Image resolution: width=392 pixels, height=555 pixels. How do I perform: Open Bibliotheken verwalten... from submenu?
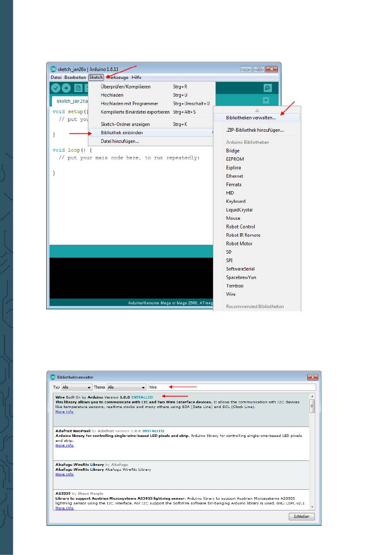257,118
